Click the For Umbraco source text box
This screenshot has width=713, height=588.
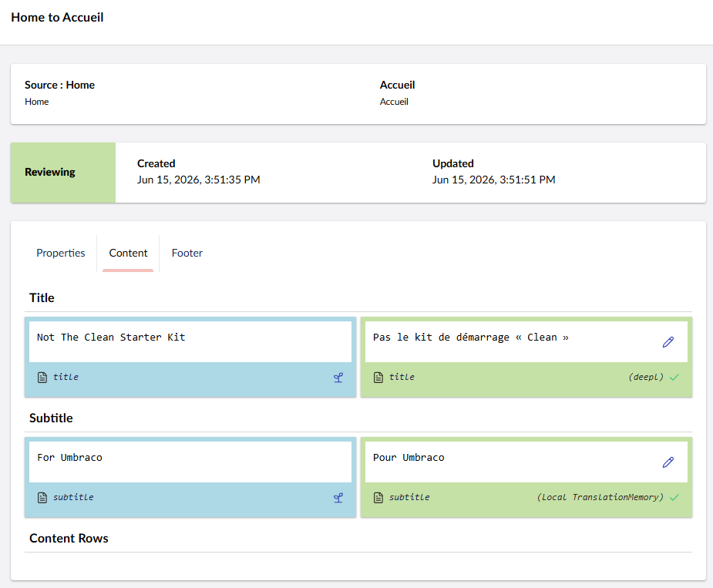(190, 462)
